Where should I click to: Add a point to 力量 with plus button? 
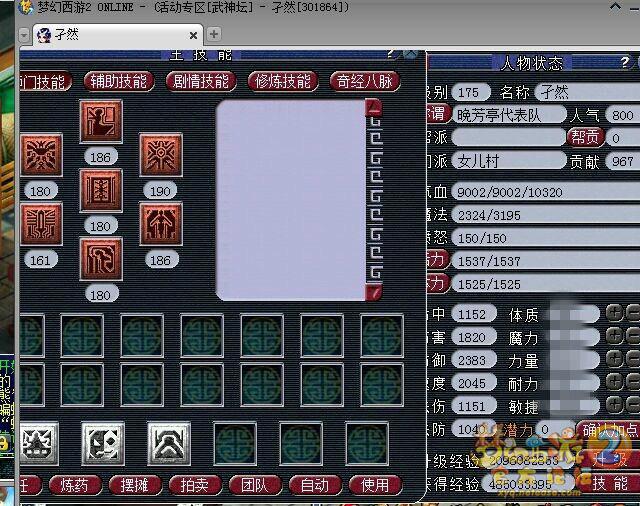614,360
